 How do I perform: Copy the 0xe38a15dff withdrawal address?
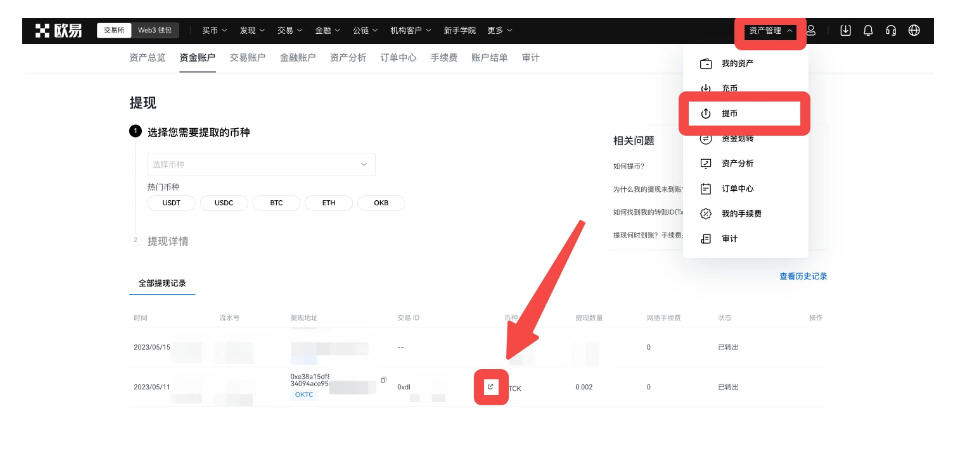pos(383,379)
